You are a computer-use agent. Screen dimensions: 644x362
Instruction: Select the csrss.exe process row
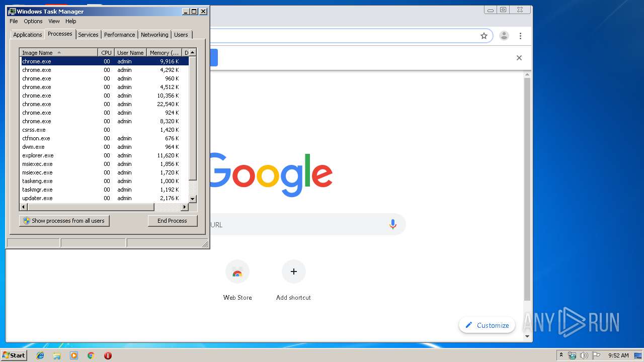coord(104,130)
